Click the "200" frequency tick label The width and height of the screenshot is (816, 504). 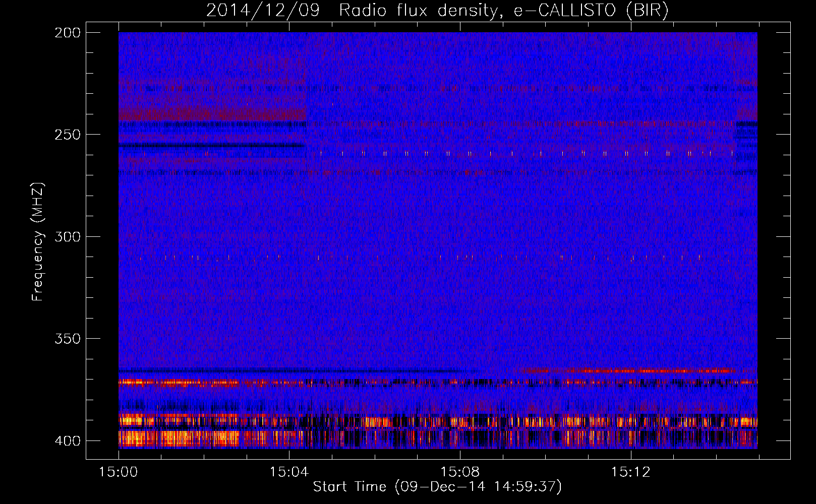click(67, 33)
